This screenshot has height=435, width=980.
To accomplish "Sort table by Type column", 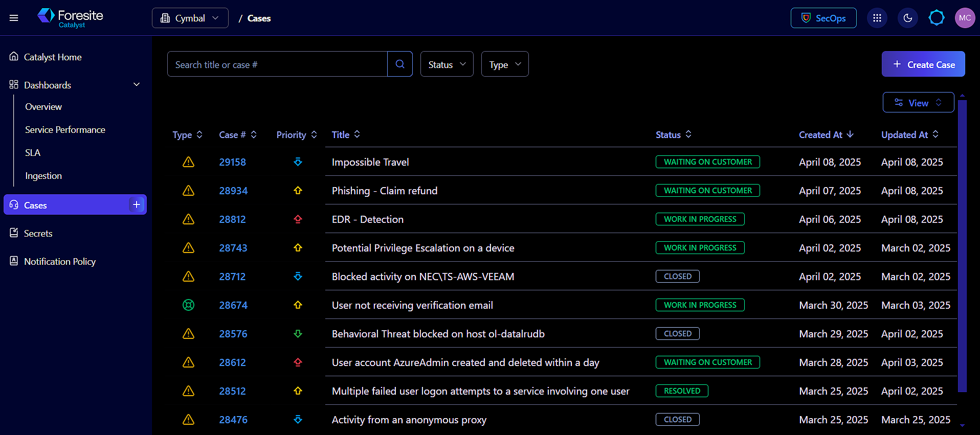I will click(x=188, y=134).
